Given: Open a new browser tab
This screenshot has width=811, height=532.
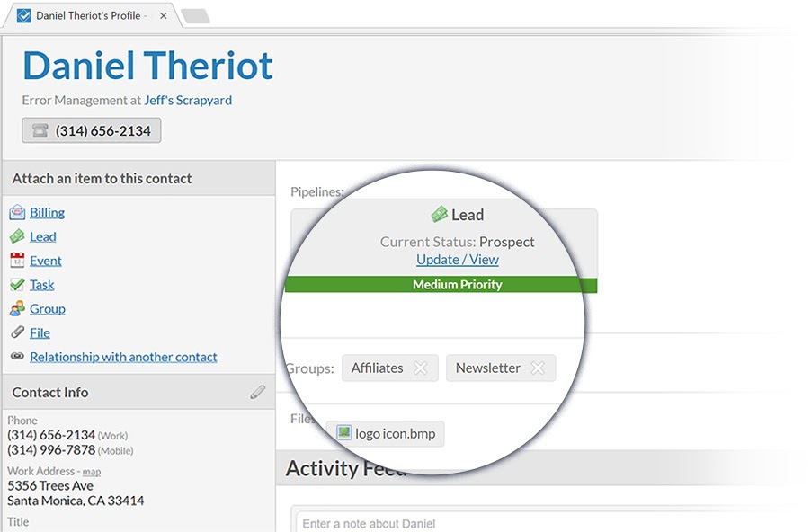Looking at the screenshot, I should (x=195, y=16).
